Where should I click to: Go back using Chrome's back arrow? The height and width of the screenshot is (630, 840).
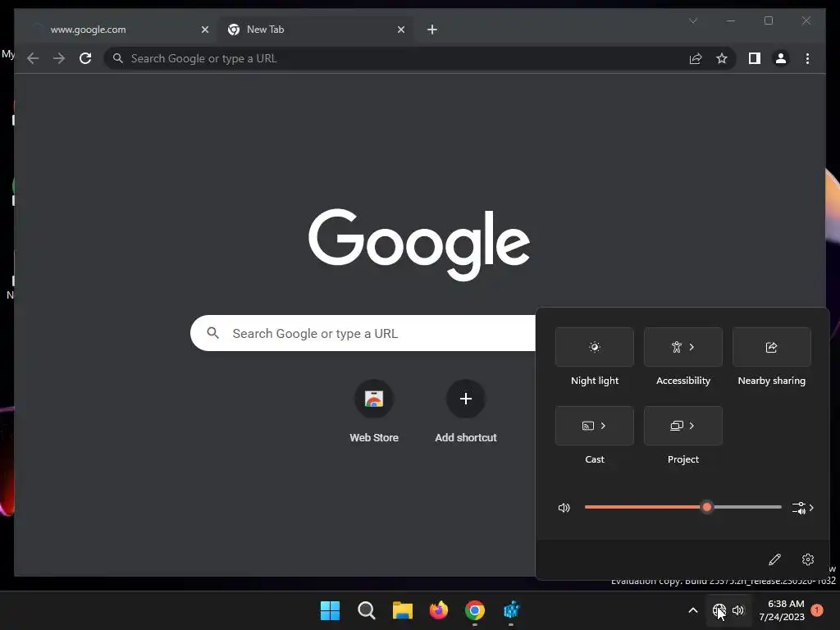pos(33,58)
